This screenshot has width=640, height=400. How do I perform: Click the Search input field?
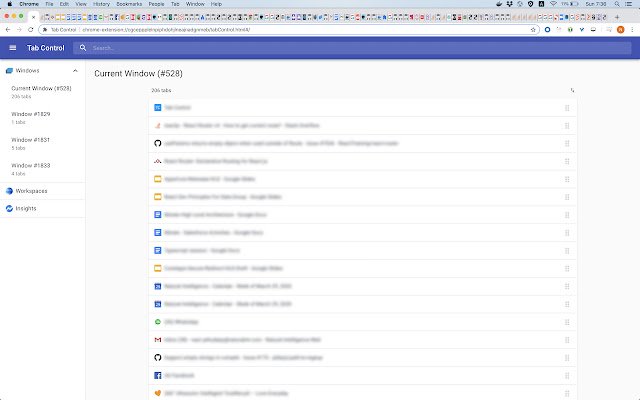tap(361, 48)
